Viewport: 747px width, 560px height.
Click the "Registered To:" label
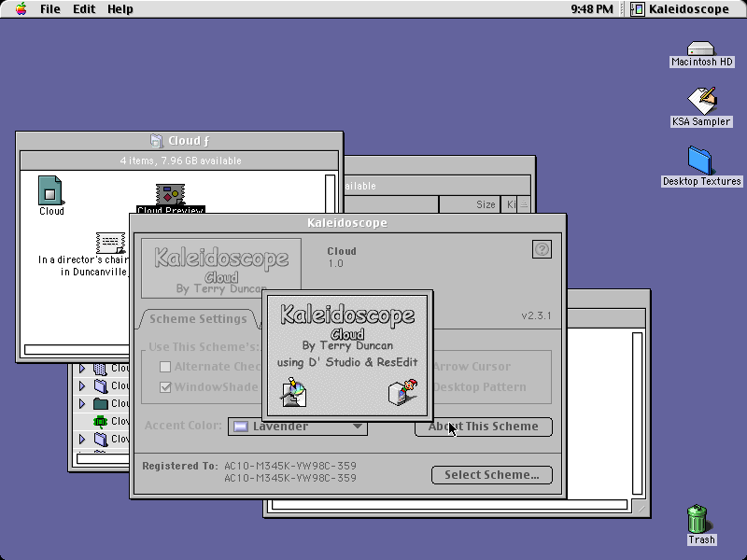point(180,466)
